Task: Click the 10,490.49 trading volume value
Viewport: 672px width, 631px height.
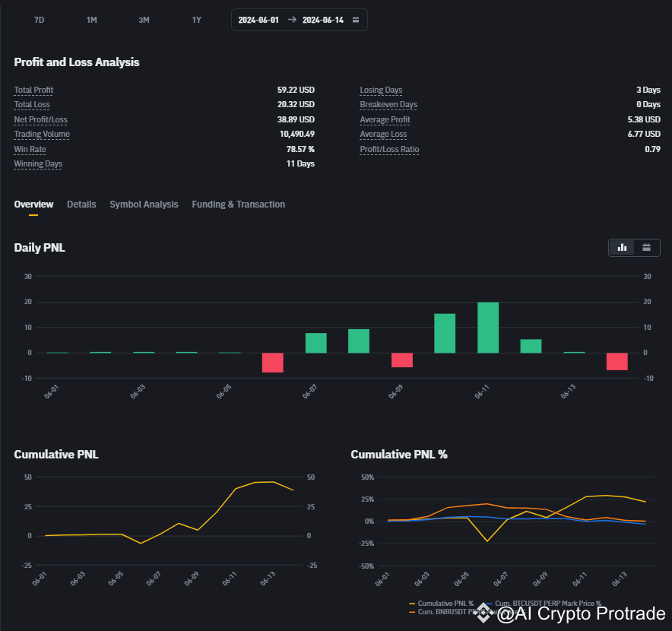Action: (297, 134)
